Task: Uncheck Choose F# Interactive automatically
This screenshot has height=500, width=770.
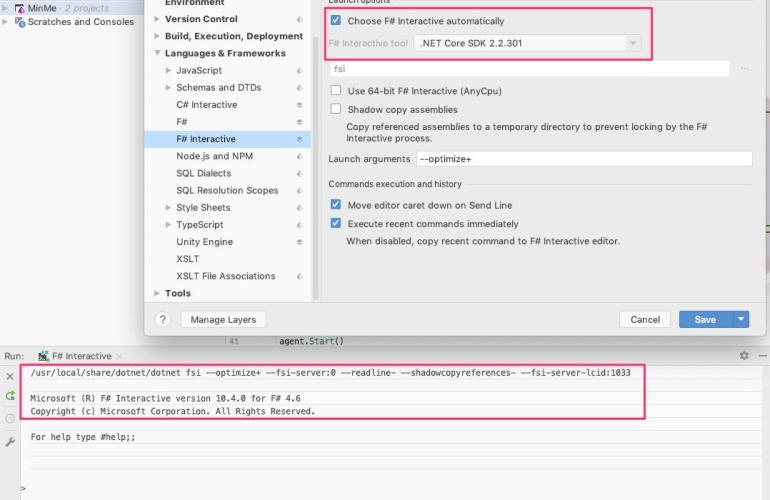Action: 336,21
